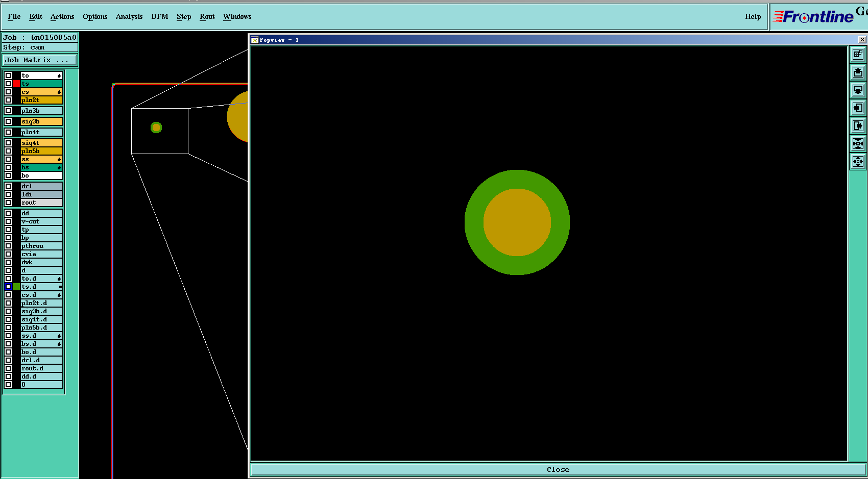The height and width of the screenshot is (479, 868).
Task: Open the Rout menu
Action: (x=207, y=16)
